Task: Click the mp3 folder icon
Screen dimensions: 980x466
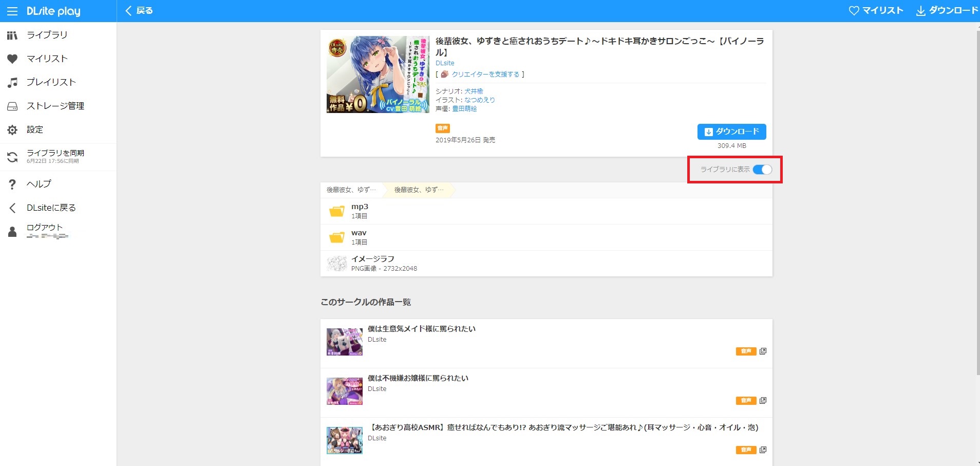Action: [337, 211]
